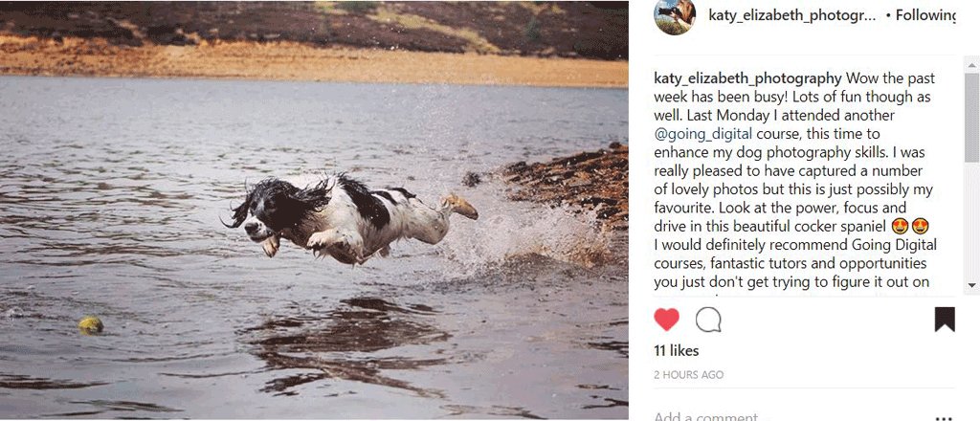980x421 pixels.
Task: Open katy_elizabeth_photography profile avatar
Action: [x=675, y=14]
